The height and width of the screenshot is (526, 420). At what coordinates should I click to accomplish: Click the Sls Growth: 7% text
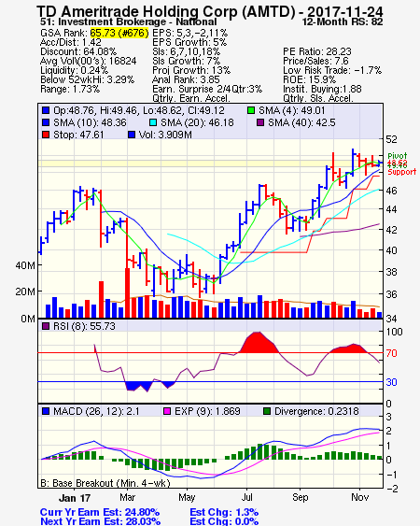tap(186, 61)
